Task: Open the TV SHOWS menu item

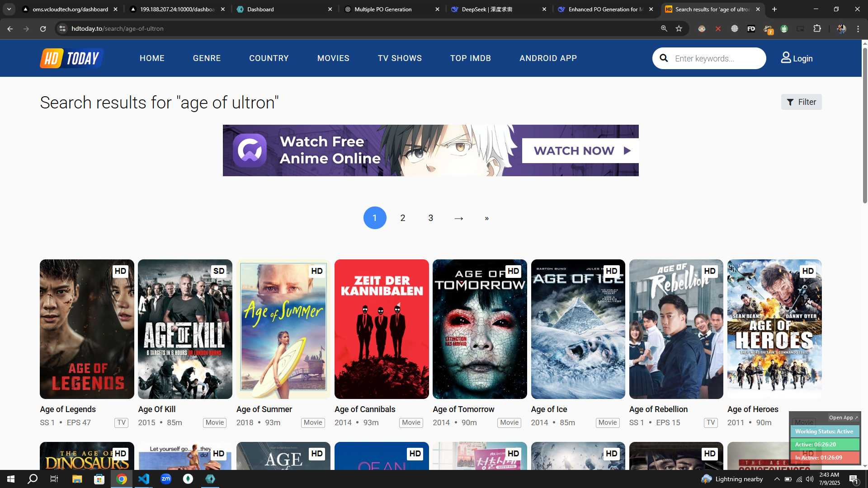Action: click(x=400, y=58)
